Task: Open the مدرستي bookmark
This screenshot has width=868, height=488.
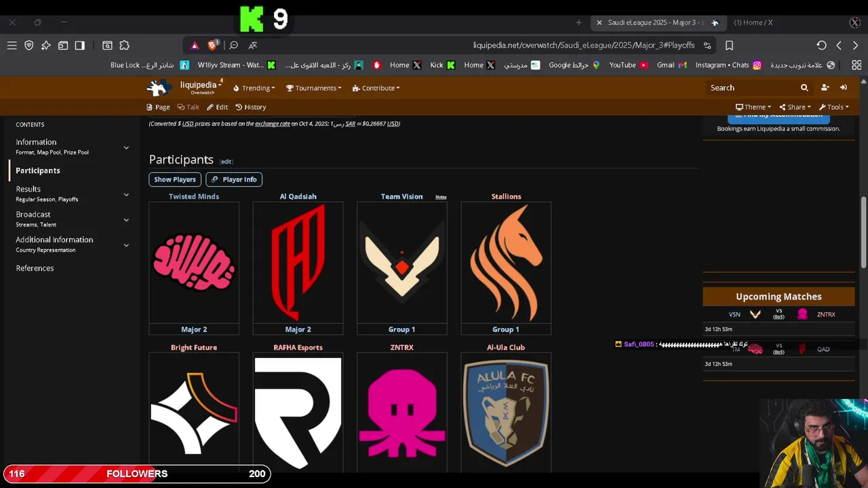Action: click(521, 65)
